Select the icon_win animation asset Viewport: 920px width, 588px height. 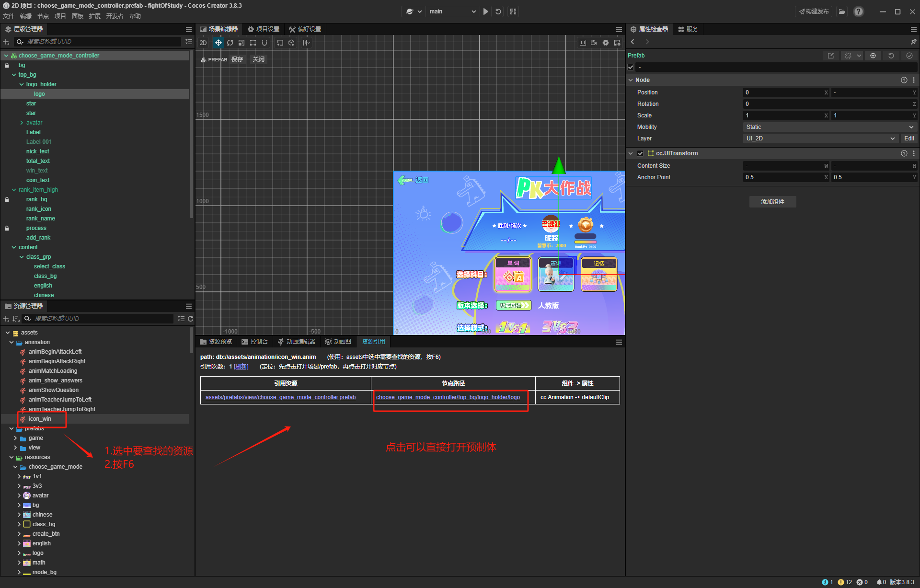point(40,419)
